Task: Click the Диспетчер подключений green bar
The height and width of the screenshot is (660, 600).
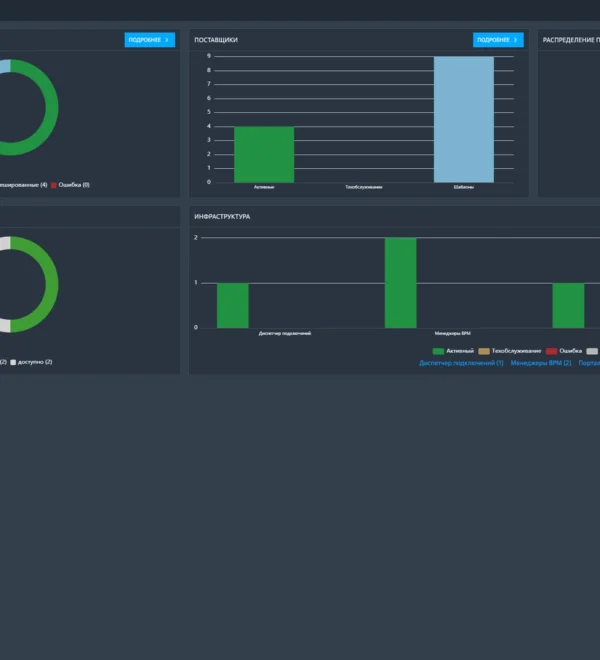Action: coord(233,306)
